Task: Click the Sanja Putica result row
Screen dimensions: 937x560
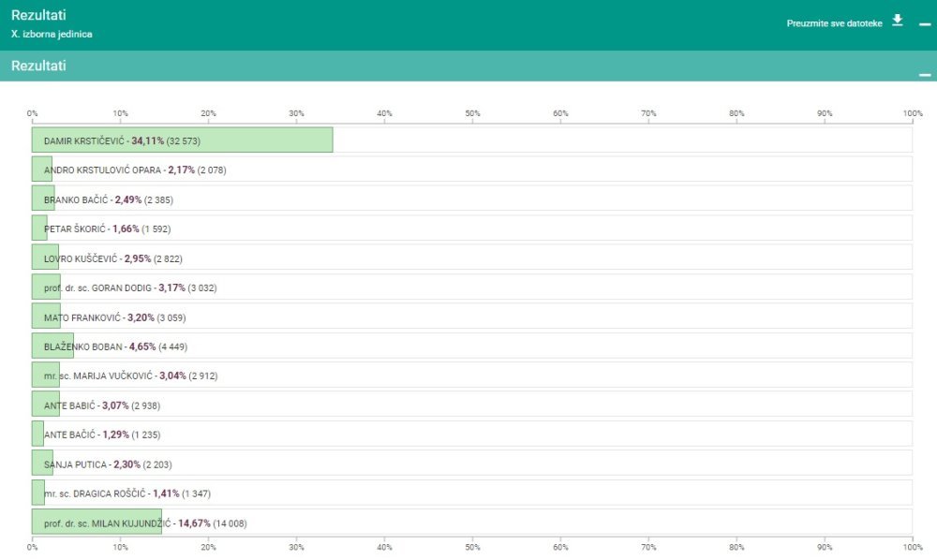Action: 472,464
